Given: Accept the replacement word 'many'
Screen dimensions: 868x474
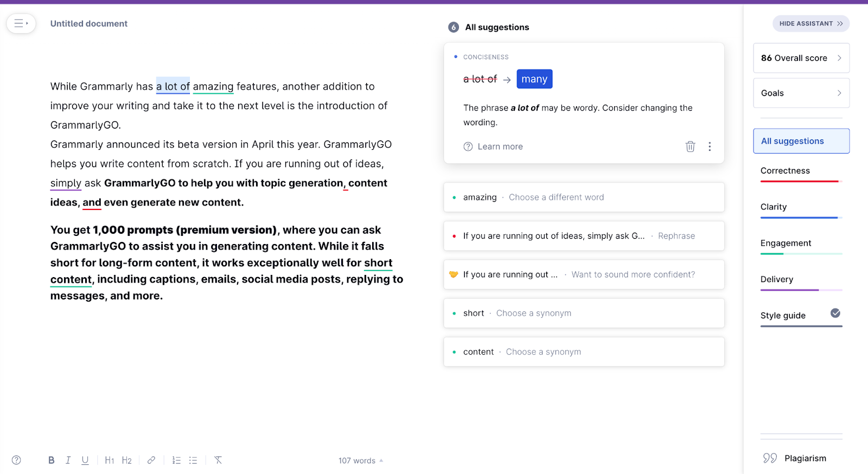Looking at the screenshot, I should 534,79.
